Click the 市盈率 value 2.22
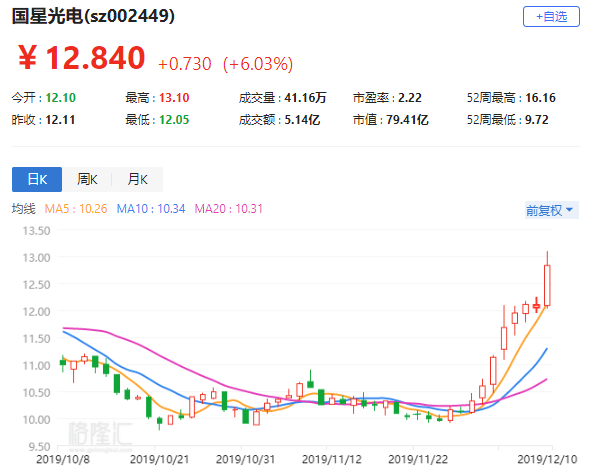Screen dimensions: 591x467 click(x=410, y=98)
